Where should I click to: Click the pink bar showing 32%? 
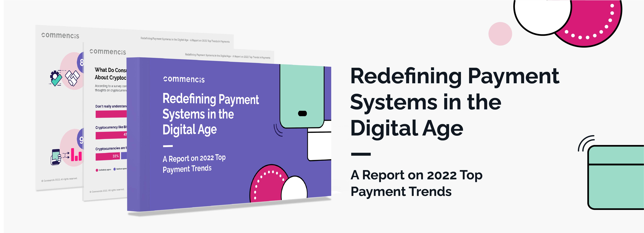click(108, 156)
